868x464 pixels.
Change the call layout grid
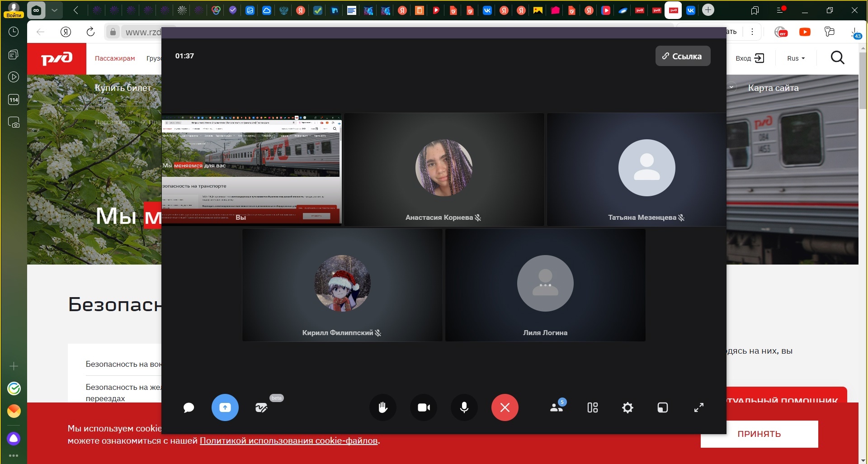pyautogui.click(x=592, y=408)
